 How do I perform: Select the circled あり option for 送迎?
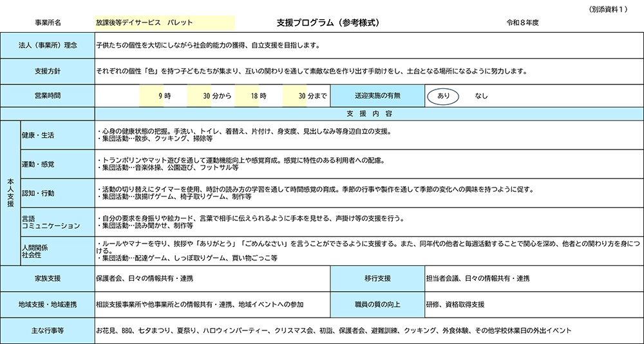(443, 96)
